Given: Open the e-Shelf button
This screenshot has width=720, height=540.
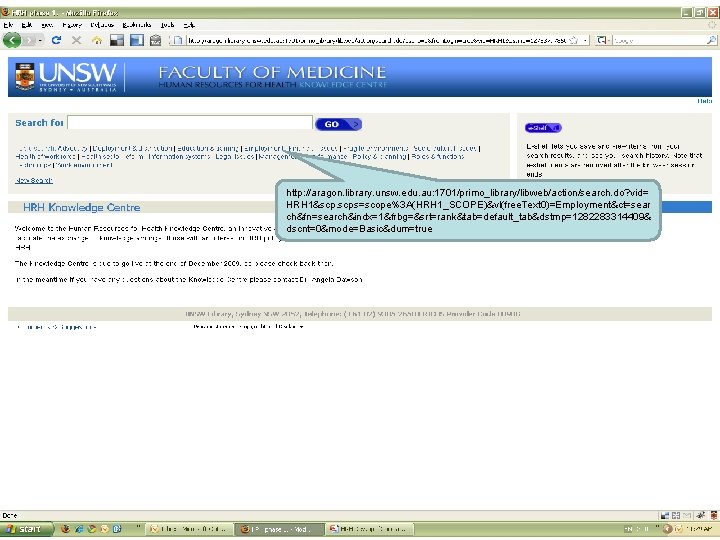Looking at the screenshot, I should point(543,128).
